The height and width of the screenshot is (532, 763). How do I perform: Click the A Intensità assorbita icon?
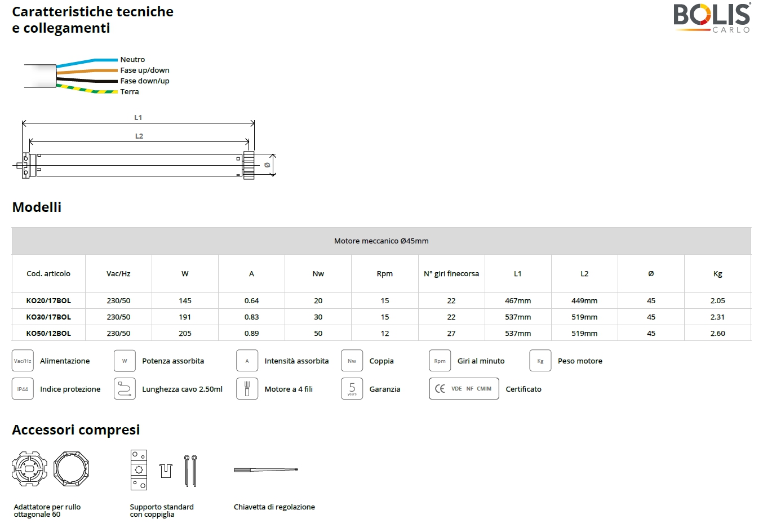pyautogui.click(x=247, y=361)
